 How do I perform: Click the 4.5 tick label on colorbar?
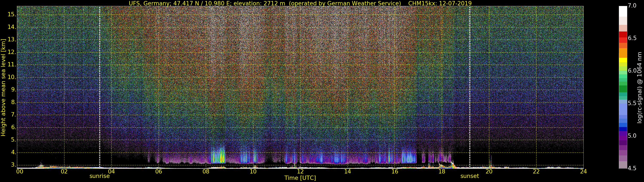click(632, 168)
